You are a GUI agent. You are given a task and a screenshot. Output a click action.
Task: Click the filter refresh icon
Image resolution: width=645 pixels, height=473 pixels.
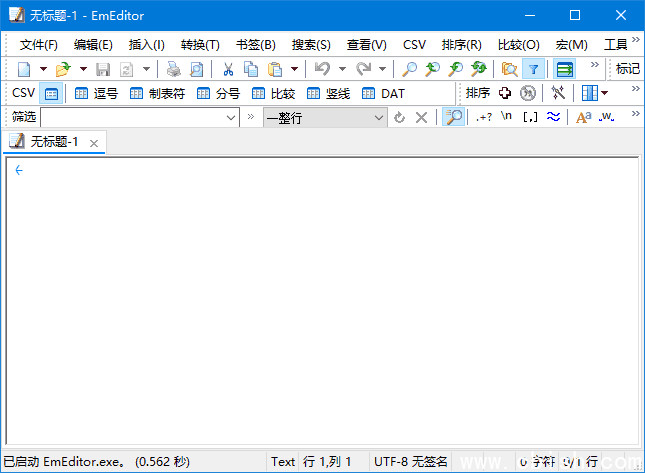point(399,118)
